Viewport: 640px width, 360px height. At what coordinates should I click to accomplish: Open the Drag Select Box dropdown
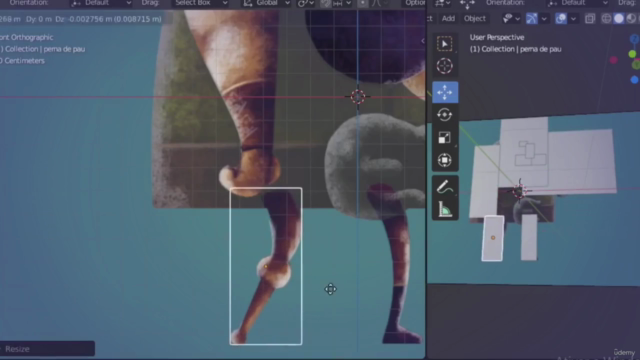click(x=199, y=3)
